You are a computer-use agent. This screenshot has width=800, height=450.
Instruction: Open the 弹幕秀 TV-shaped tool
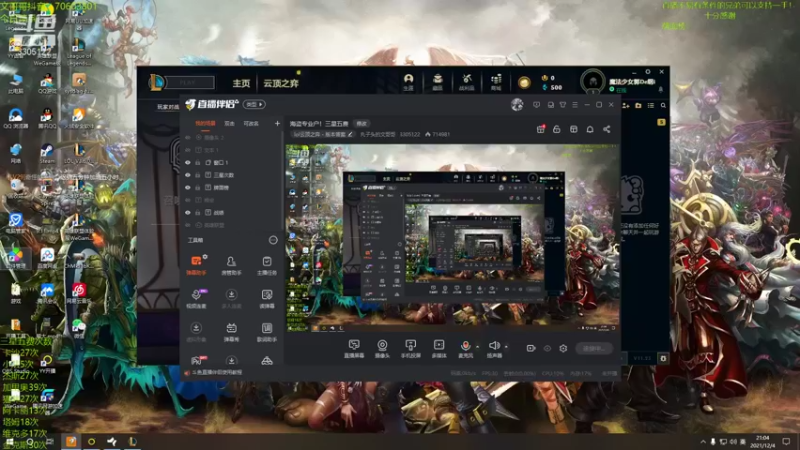231,332
